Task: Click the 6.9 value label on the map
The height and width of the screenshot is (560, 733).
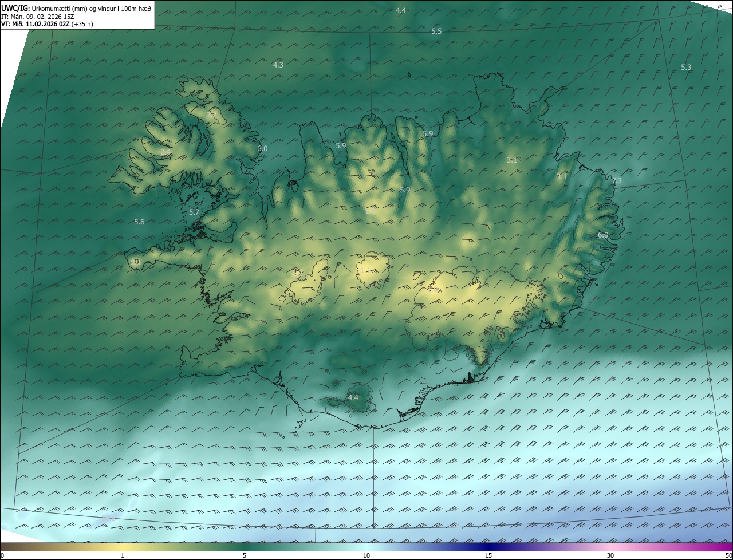Action: (603, 235)
